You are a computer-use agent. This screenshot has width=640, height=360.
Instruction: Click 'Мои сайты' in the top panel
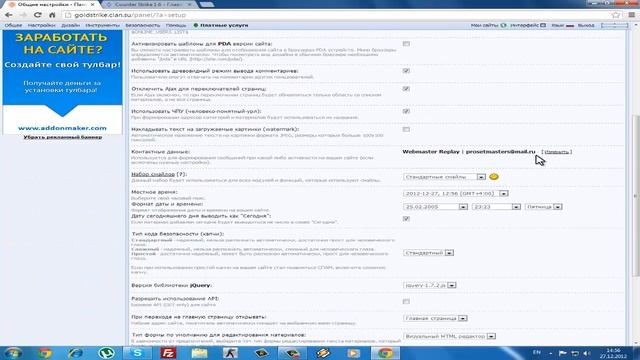pyautogui.click(x=484, y=25)
